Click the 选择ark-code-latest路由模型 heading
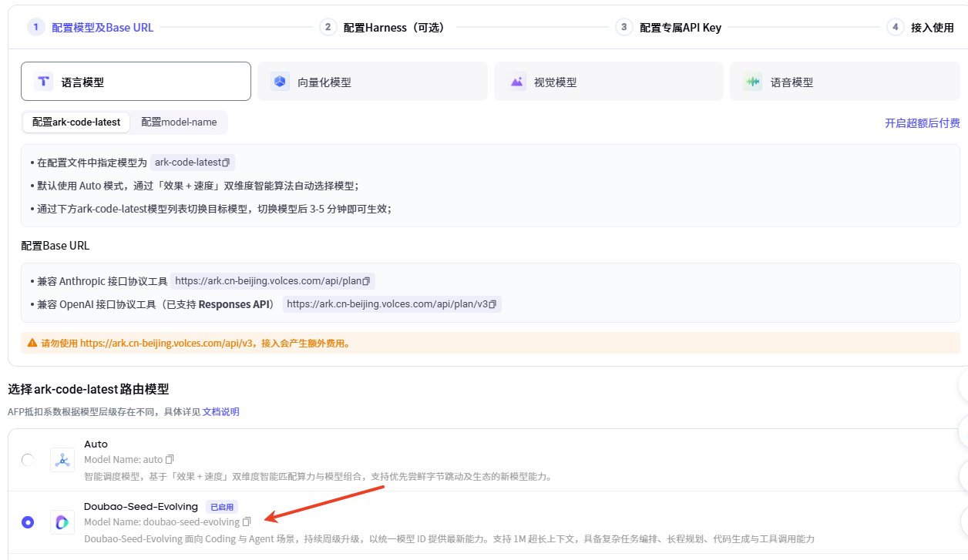 pyautogui.click(x=88, y=389)
